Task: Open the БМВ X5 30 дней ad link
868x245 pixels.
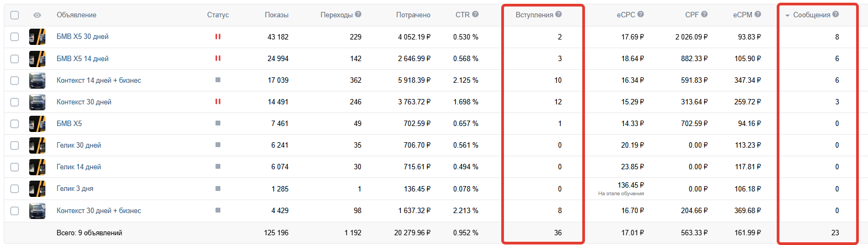Action: pyautogui.click(x=83, y=37)
